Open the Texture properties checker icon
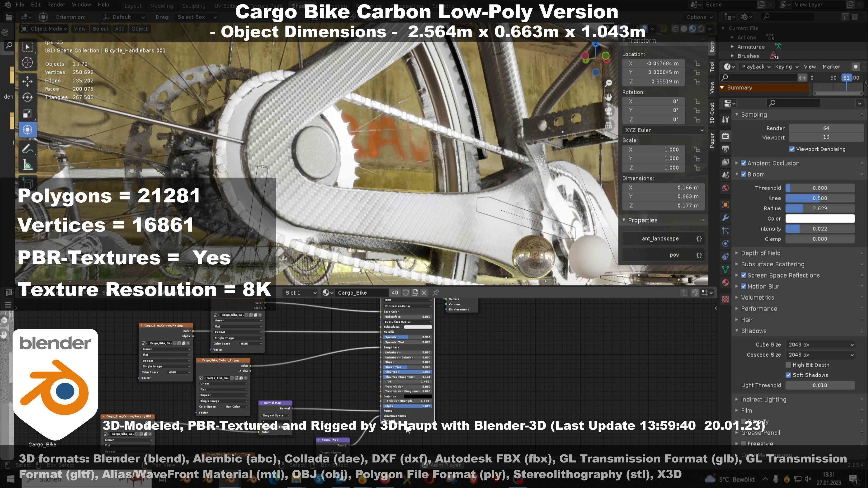The height and width of the screenshot is (488, 868). pos(725,299)
